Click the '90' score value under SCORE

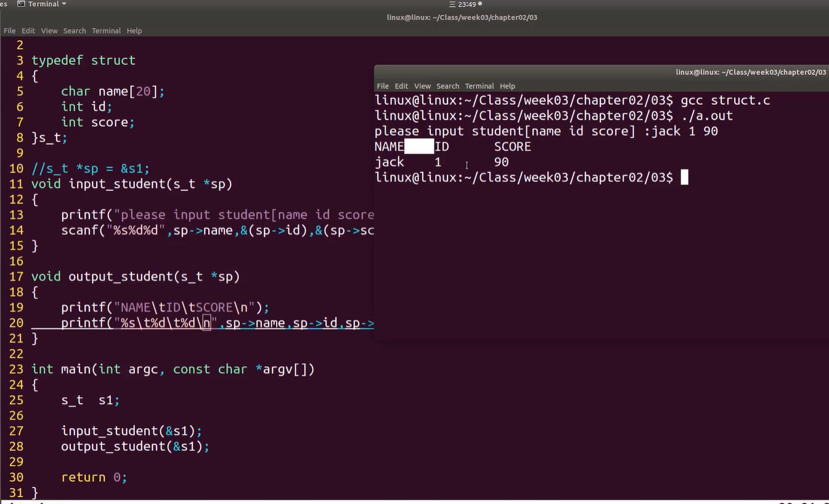502,162
